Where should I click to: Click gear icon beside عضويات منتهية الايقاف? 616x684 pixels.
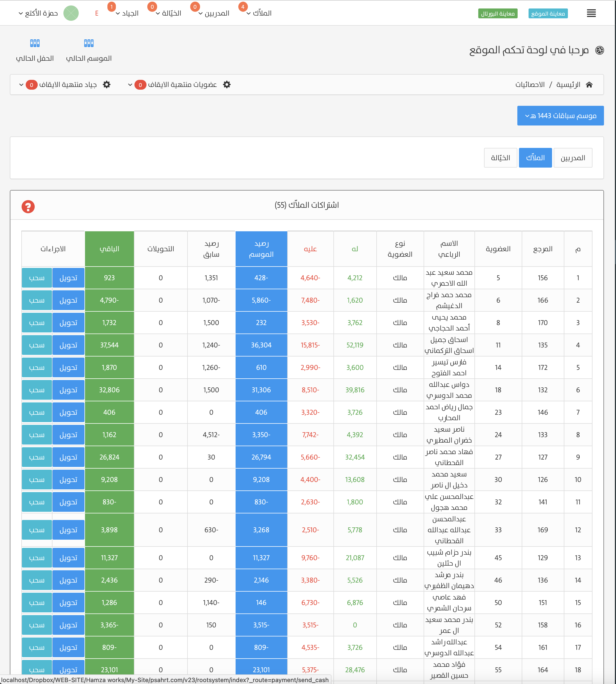(x=227, y=85)
